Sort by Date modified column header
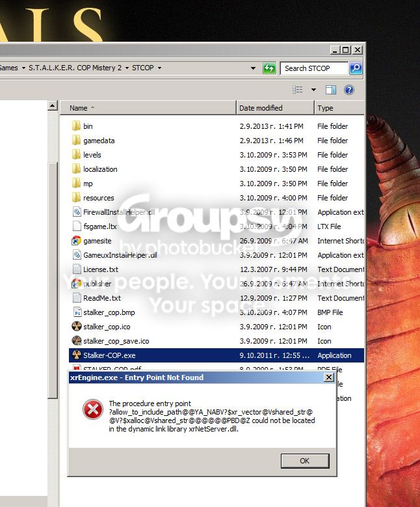Screen dimensions: 420x507 pyautogui.click(x=275, y=108)
